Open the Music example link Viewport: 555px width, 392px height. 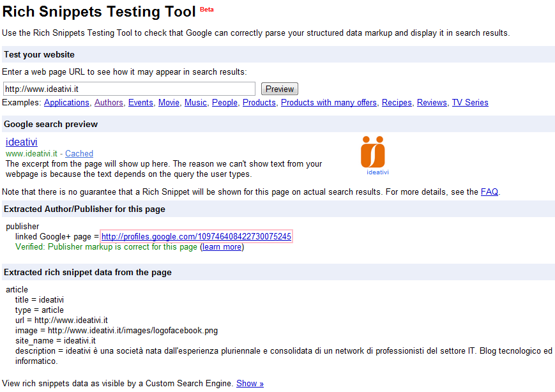coord(195,103)
